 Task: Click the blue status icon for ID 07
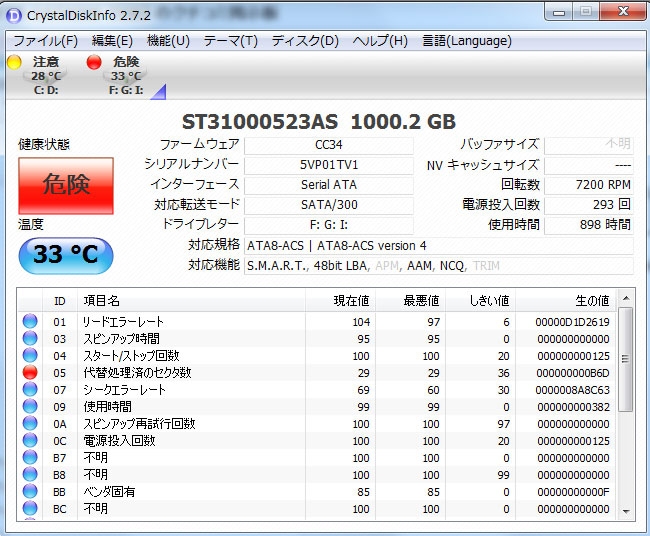pyautogui.click(x=30, y=389)
